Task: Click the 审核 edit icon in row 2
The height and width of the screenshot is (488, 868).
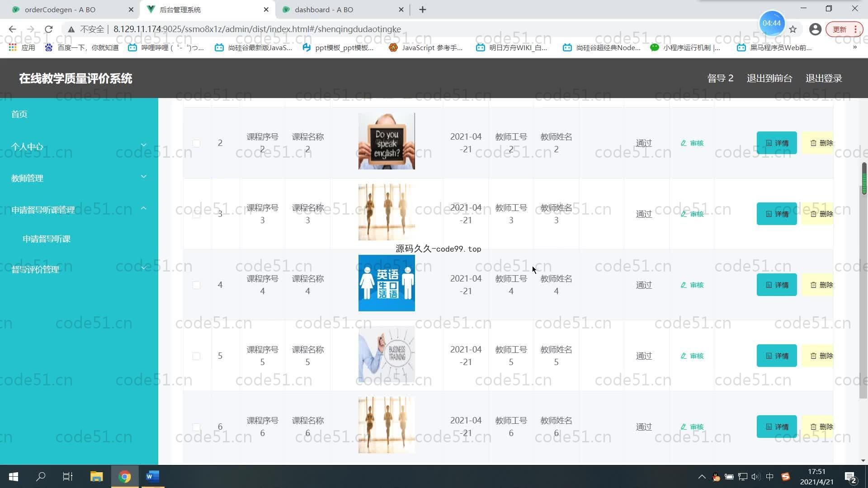Action: [684, 143]
